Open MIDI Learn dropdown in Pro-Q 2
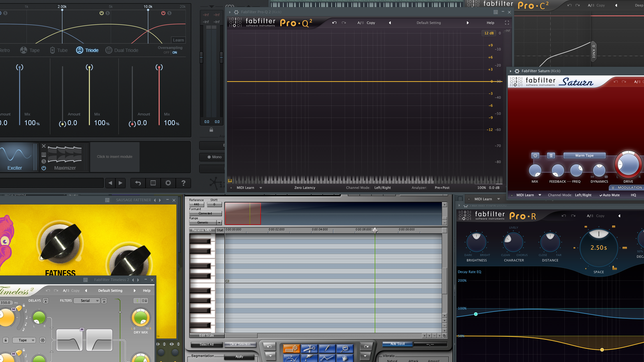 [249, 188]
